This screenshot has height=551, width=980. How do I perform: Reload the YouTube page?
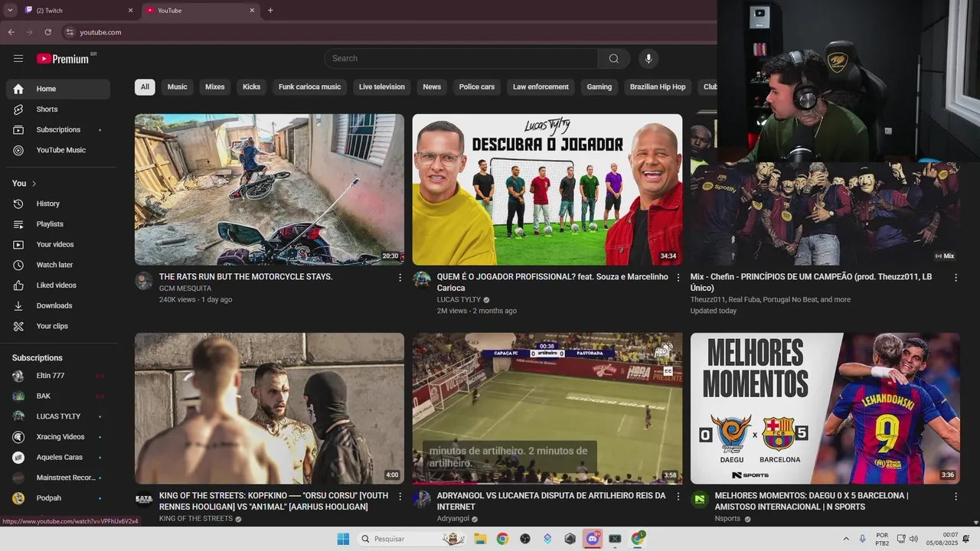[47, 32]
